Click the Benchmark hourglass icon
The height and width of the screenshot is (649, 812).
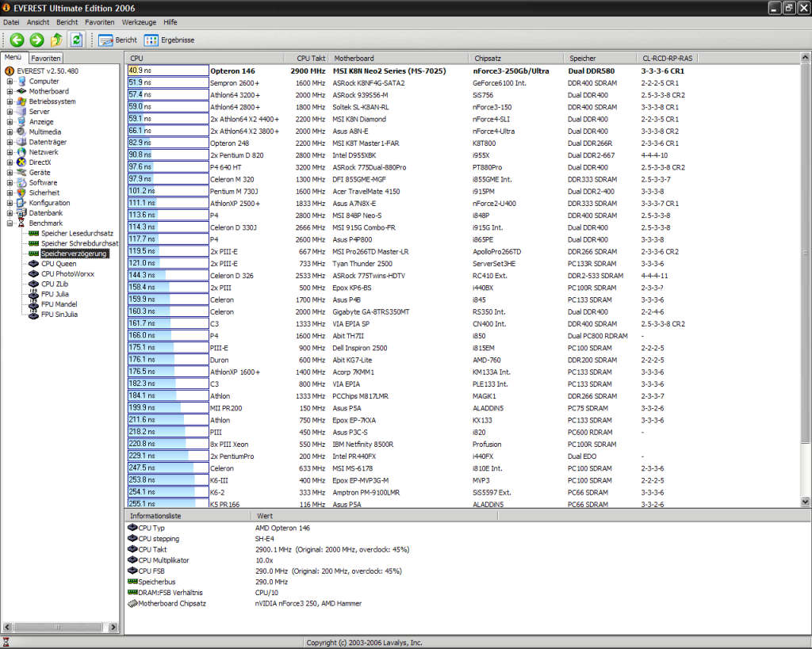(x=21, y=223)
